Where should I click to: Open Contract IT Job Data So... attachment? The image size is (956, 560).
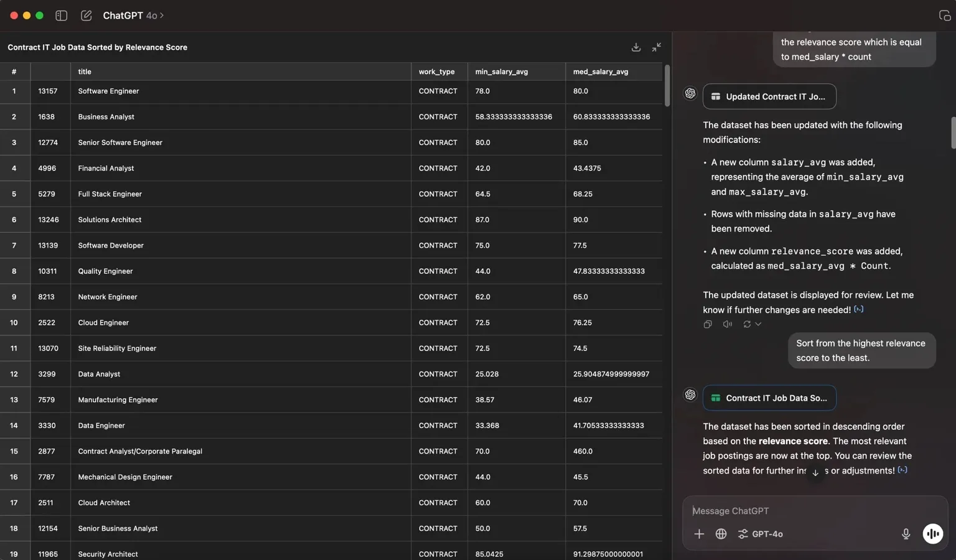[x=769, y=398]
